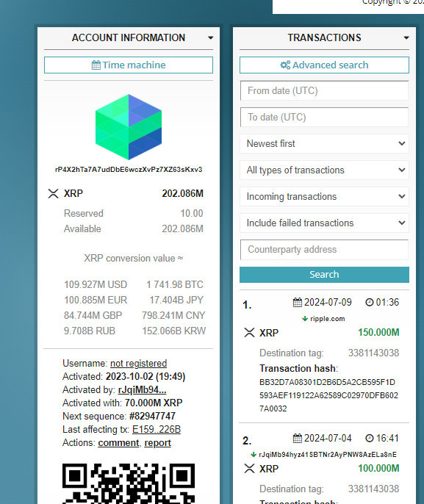Click the Reserved 10.00 value
This screenshot has height=504, width=424.
pyautogui.click(x=192, y=213)
